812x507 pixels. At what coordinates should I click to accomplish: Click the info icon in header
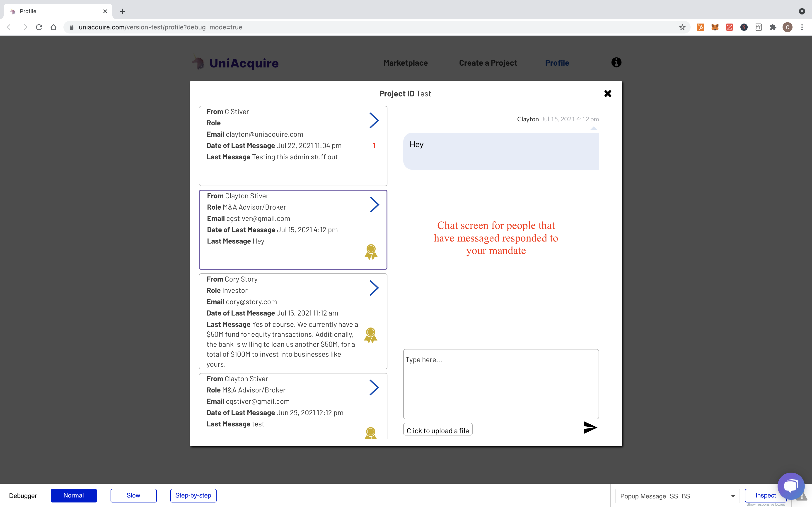616,63
